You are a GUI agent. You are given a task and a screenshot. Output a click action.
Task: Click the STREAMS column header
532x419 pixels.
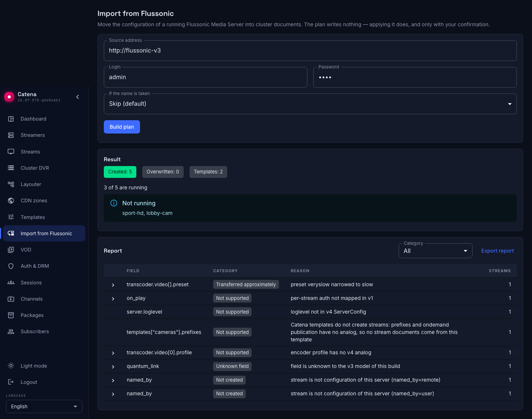click(x=500, y=271)
